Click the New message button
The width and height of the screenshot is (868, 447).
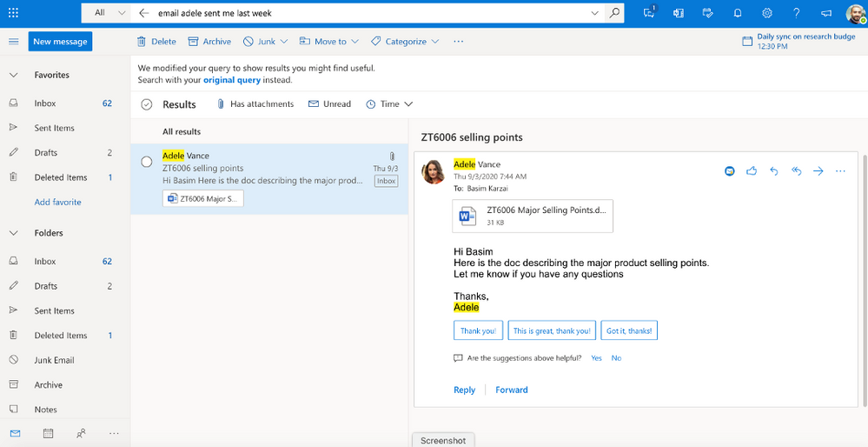coord(60,42)
